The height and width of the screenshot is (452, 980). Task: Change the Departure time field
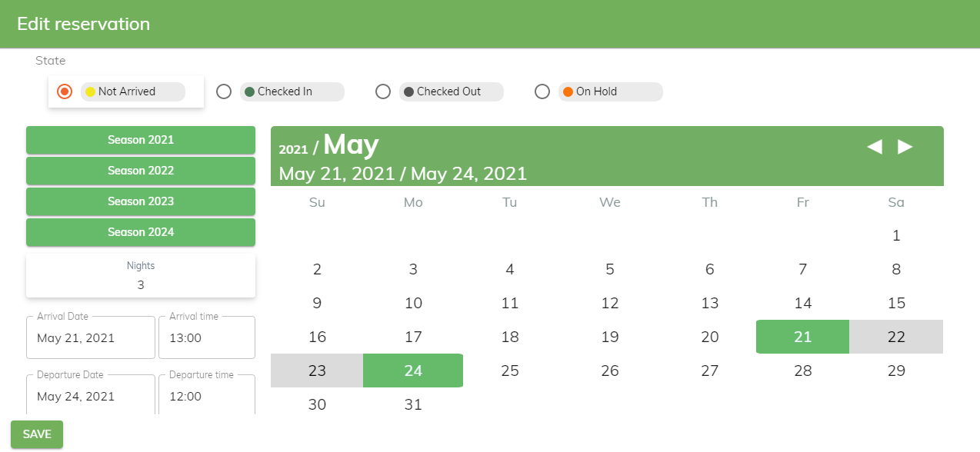[206, 397]
